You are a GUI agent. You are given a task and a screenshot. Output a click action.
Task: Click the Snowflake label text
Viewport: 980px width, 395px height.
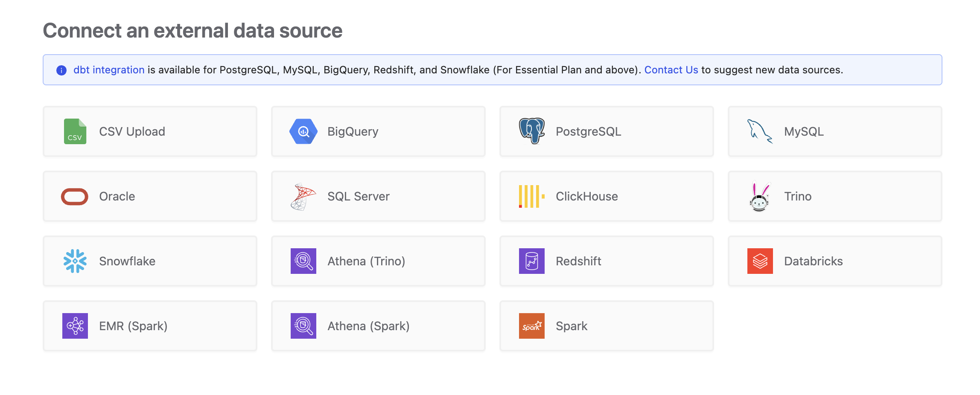pos(127,261)
